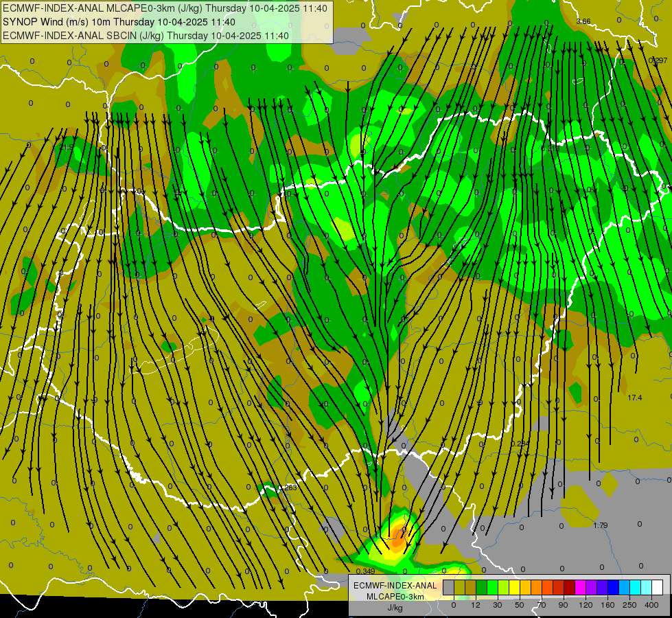This screenshot has width=672, height=618.
Task: Click the map value 0.263
Action: (x=288, y=488)
